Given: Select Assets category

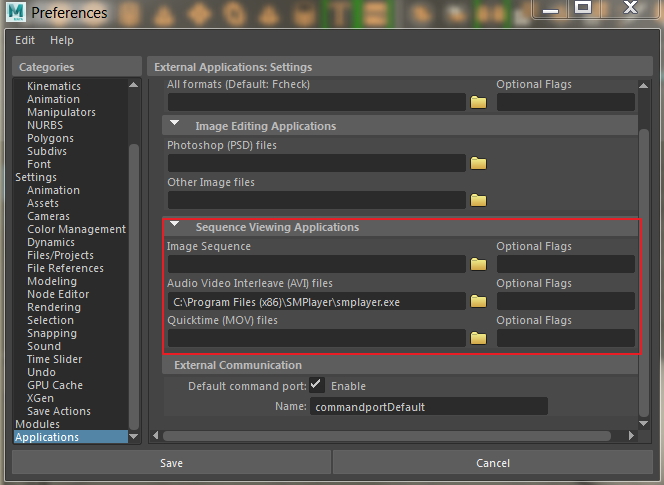Looking at the screenshot, I should click(x=43, y=203).
